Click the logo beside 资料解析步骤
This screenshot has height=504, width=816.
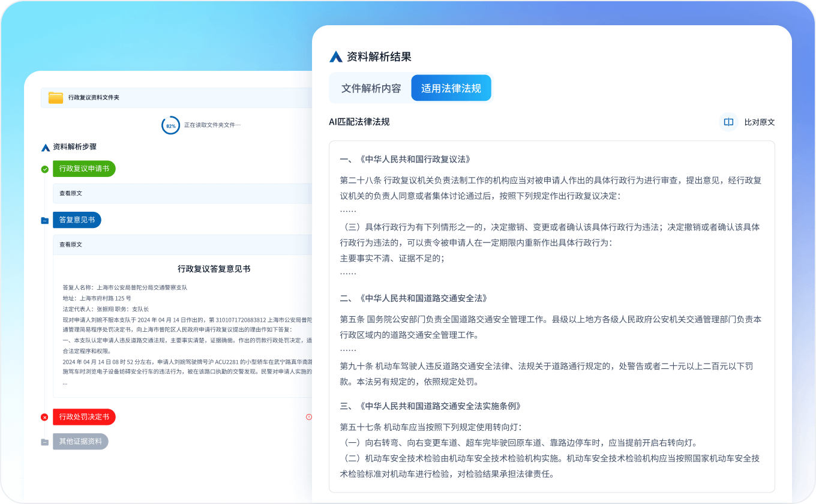[46, 147]
